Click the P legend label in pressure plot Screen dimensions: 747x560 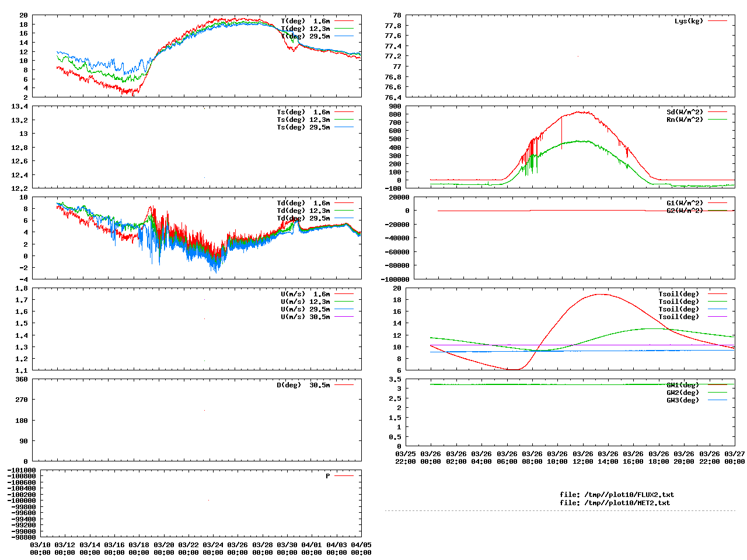tap(328, 476)
